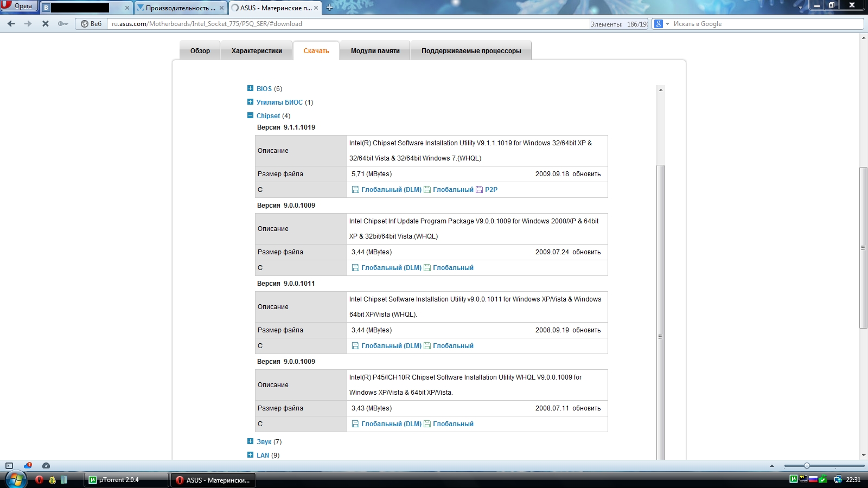
Task: Click the Chipset category link
Action: 269,116
